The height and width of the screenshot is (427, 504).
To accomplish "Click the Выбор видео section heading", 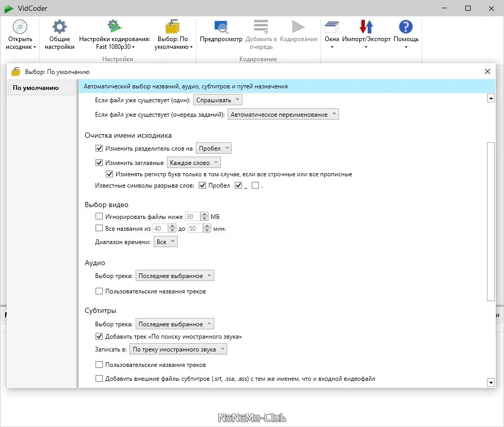I will click(x=106, y=205).
